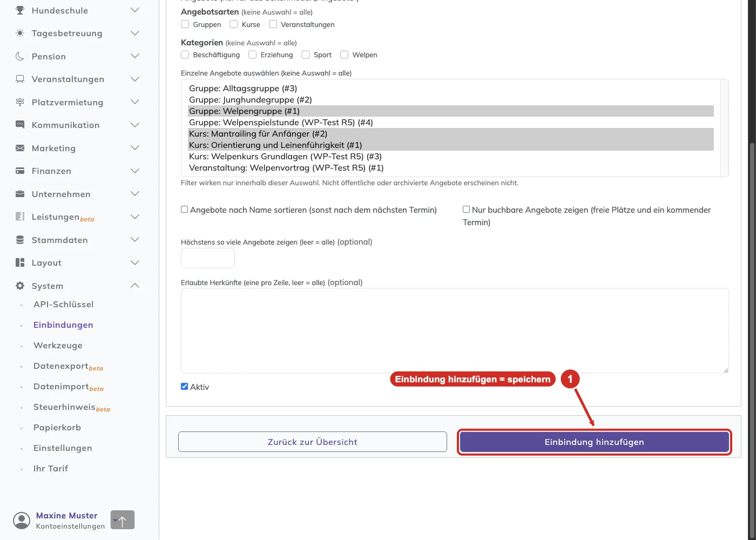Check the Beschäftigung category
Screen dimensions: 756x540
[185, 54]
